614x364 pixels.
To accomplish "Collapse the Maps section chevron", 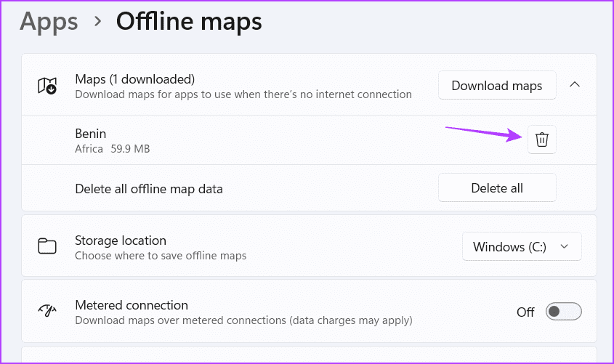I will coord(575,84).
